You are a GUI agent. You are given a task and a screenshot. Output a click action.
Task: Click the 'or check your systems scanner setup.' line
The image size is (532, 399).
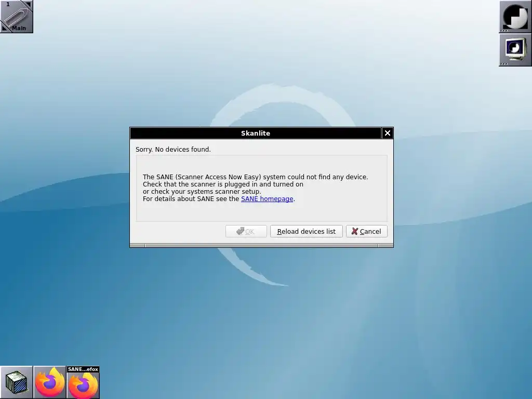202,191
